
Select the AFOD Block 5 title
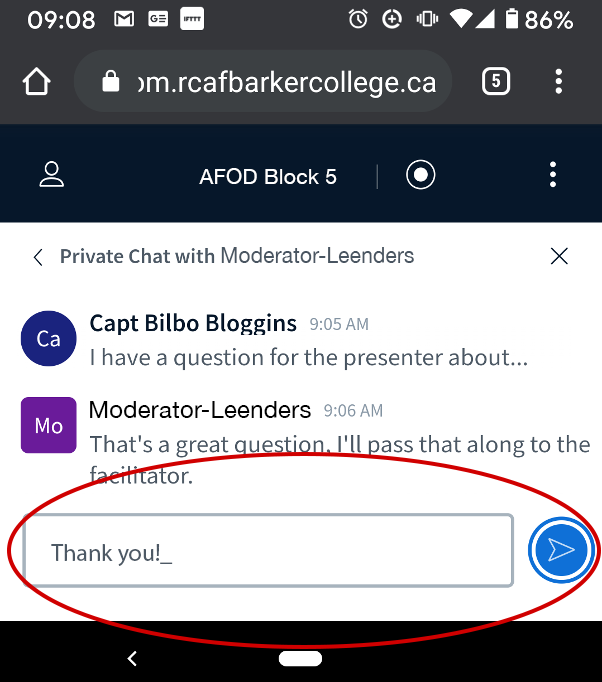[x=268, y=177]
